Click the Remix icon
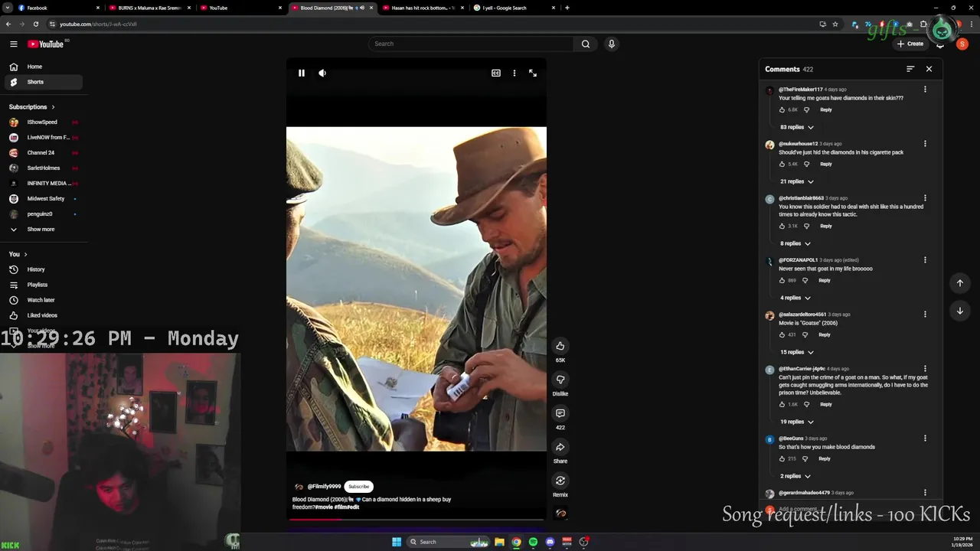Image resolution: width=980 pixels, height=551 pixels. (x=560, y=481)
